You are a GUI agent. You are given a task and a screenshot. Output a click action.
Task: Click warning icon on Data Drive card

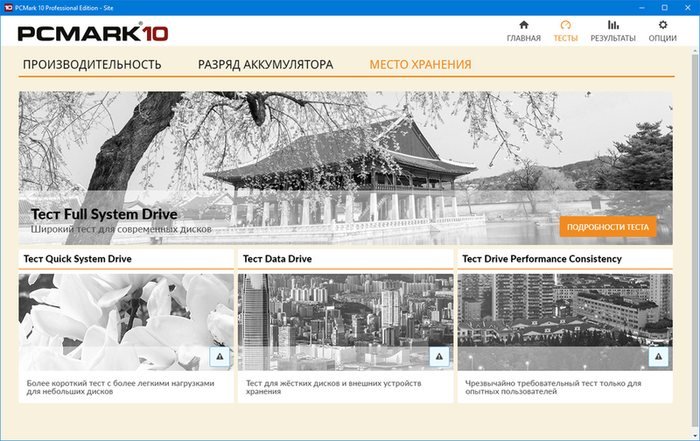[x=439, y=357]
